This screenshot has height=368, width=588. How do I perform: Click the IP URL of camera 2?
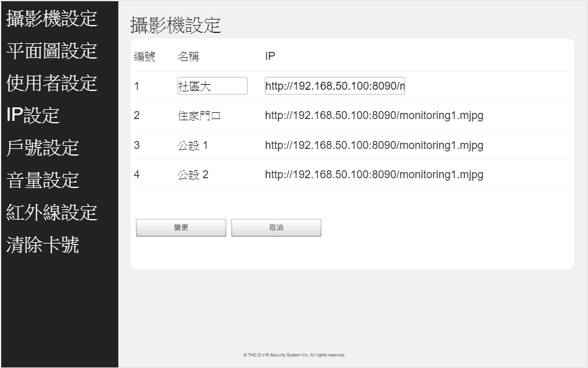point(374,115)
